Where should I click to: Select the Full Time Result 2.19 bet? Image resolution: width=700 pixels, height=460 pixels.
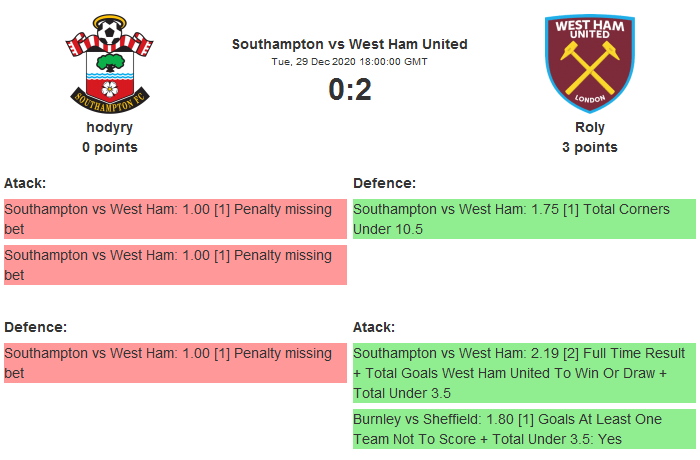pos(524,373)
